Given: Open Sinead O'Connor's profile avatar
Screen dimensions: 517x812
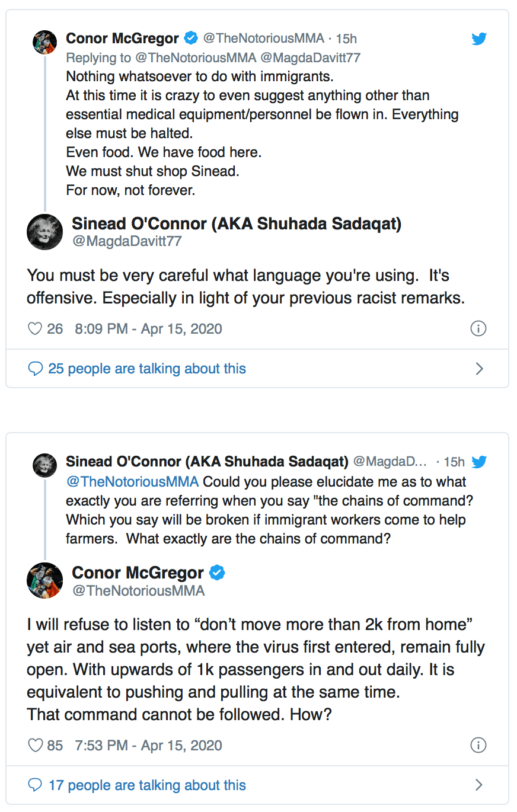Looking at the screenshot, I should [44, 232].
